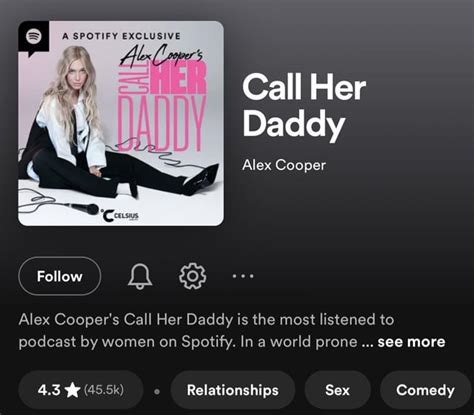474x415 pixels.
Task: Click the A Spotify Exclusive banner text
Action: click(x=121, y=36)
